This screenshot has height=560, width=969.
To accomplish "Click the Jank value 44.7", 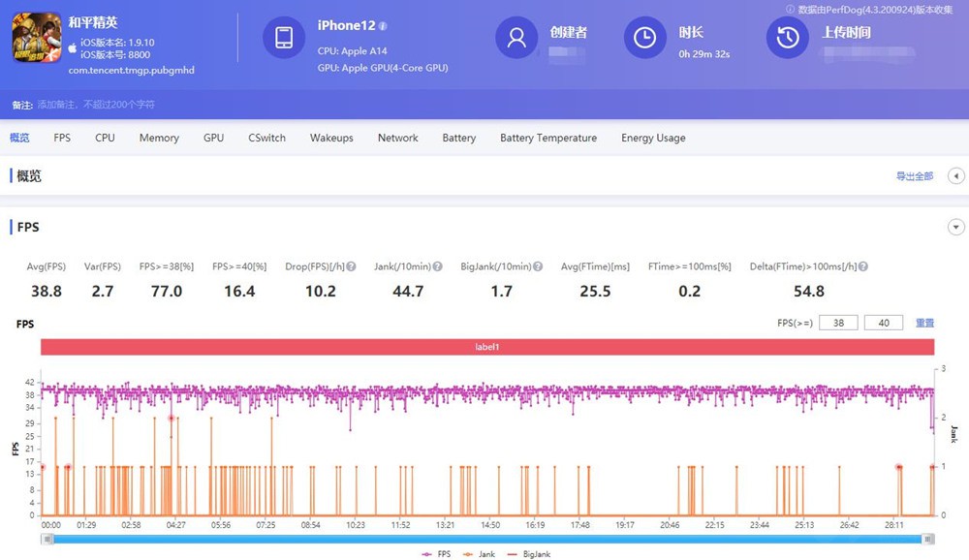I will click(408, 291).
